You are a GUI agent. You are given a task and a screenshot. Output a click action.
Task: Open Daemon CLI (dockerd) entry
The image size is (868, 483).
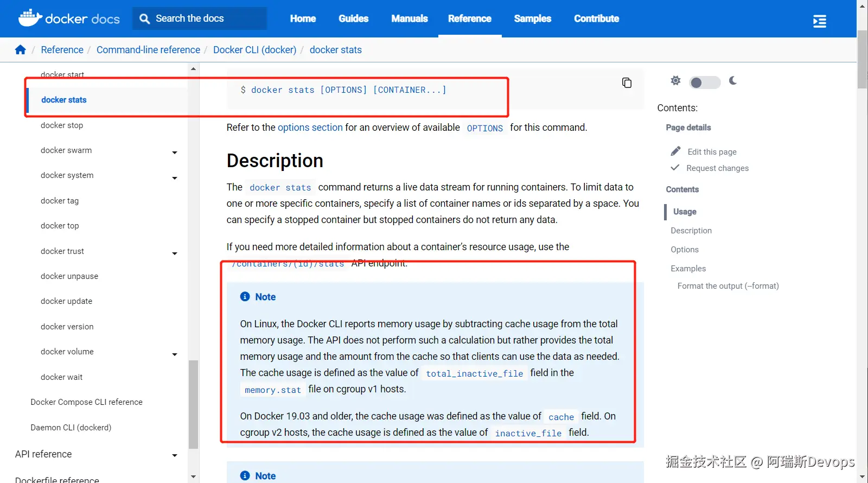71,428
